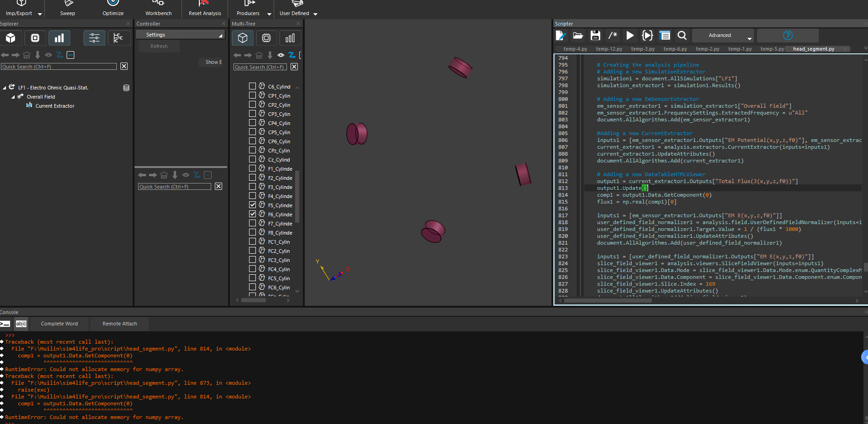This screenshot has width=868, height=424.
Task: Collapse the LF1 Electro Ohmic tree node
Action: (x=5, y=88)
